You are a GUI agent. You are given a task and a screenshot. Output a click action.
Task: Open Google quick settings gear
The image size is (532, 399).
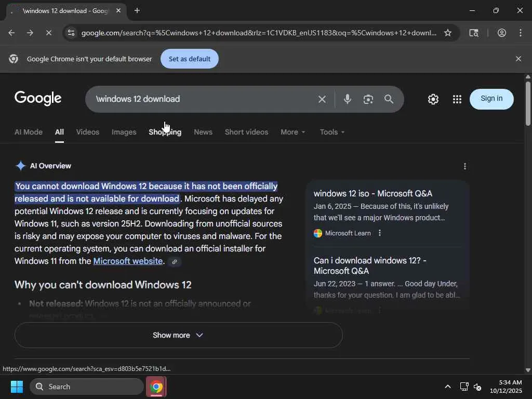[x=433, y=99]
